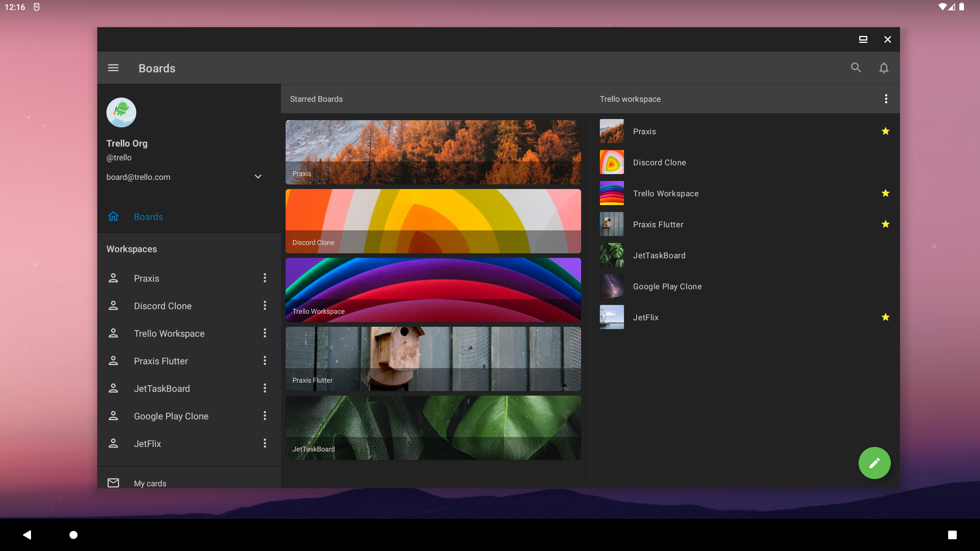Open JetTaskBoard in Trello workspace list

[x=745, y=255]
